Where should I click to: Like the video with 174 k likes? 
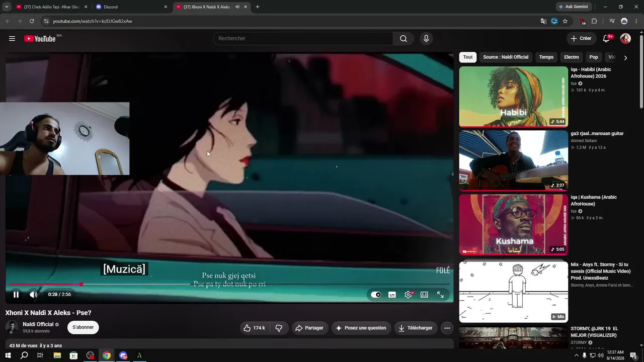[254, 328]
